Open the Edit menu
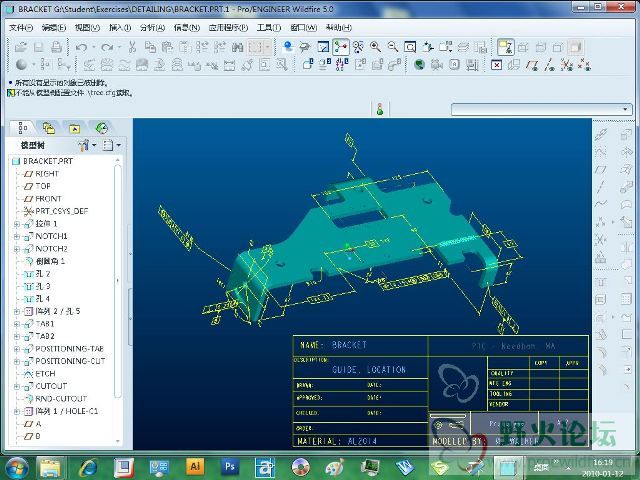The image size is (640, 480). pyautogui.click(x=53, y=27)
